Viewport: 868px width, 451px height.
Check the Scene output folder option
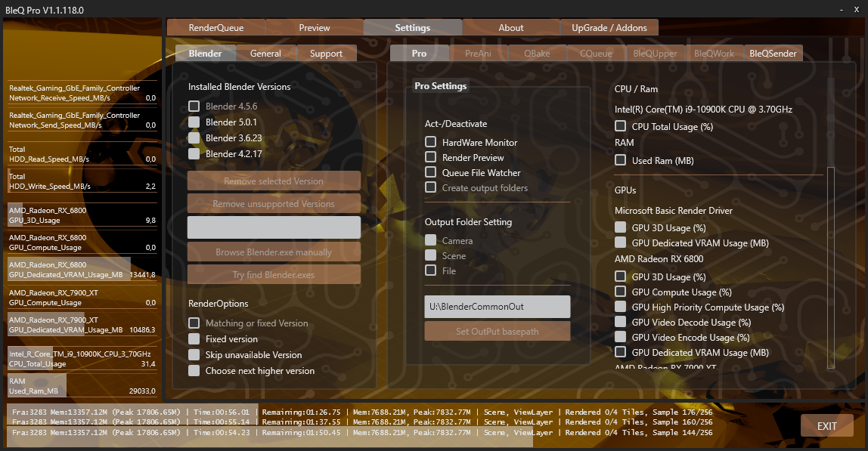(431, 255)
